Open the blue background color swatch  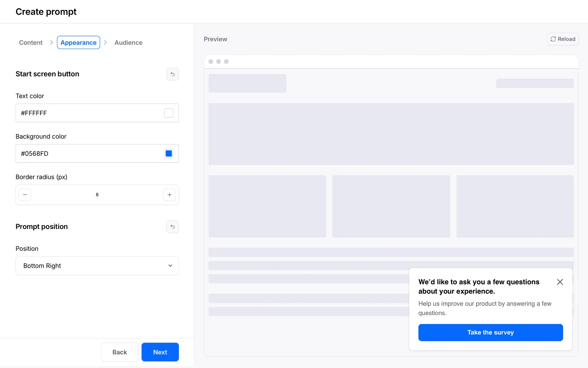click(x=169, y=153)
